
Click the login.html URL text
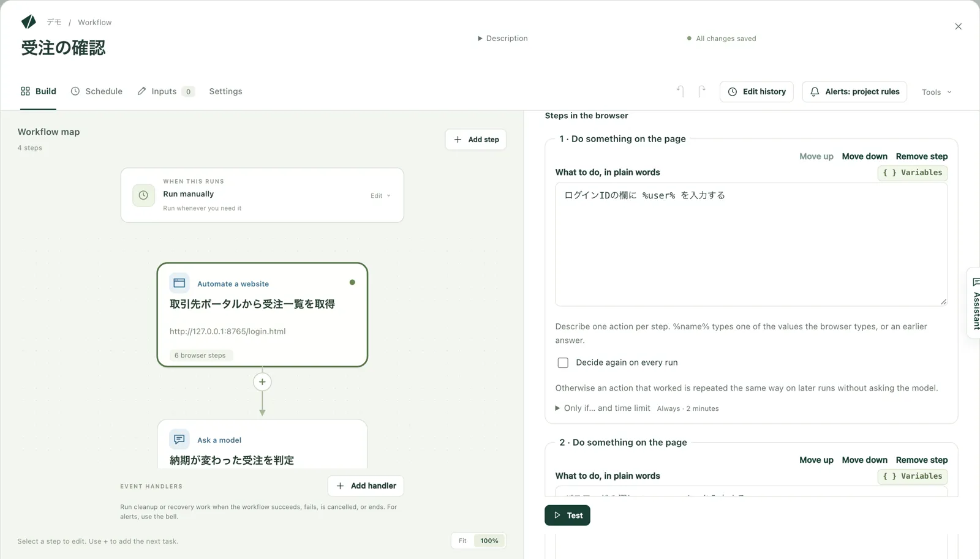227,331
